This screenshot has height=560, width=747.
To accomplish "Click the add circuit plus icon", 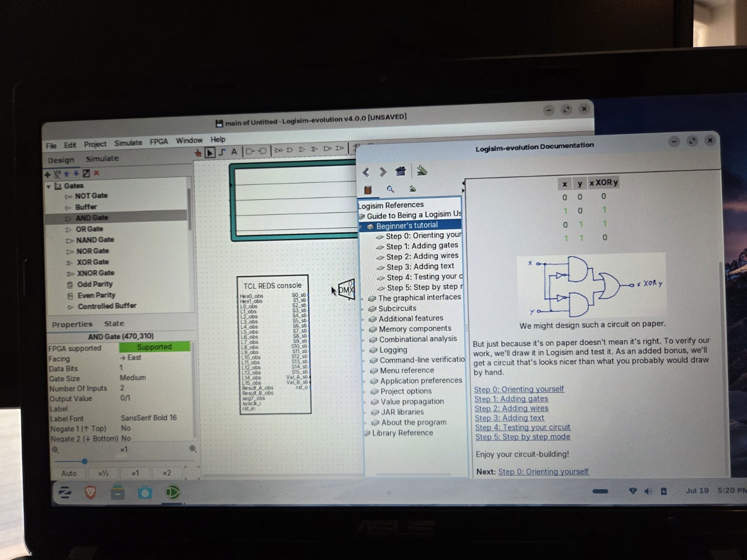I will [48, 175].
